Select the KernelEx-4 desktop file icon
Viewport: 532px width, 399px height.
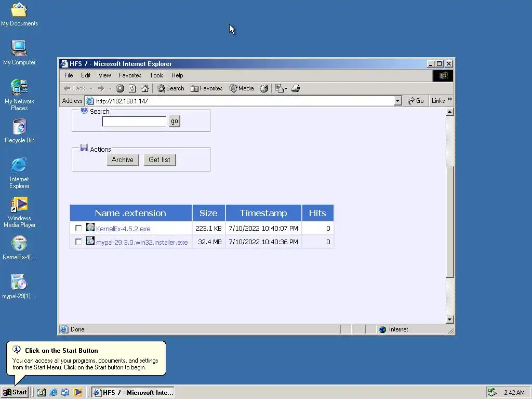click(19, 248)
